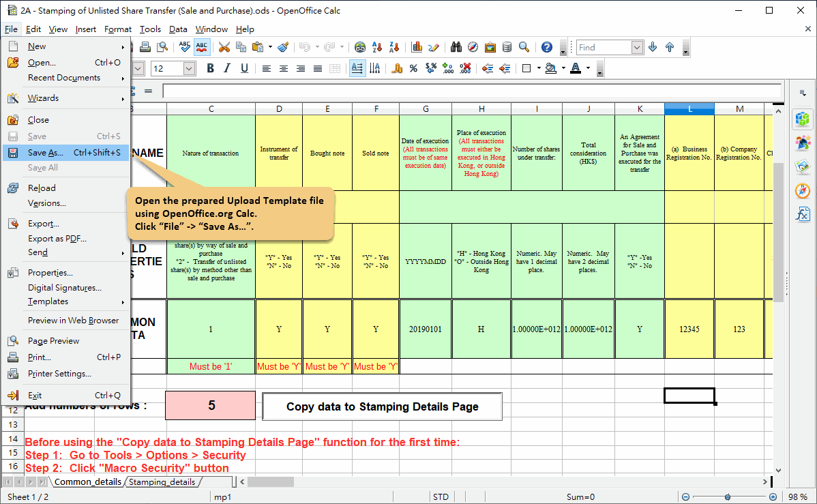Viewport: 817px width, 504px height.
Task: Select the Common_details sheet tab
Action: click(x=87, y=482)
